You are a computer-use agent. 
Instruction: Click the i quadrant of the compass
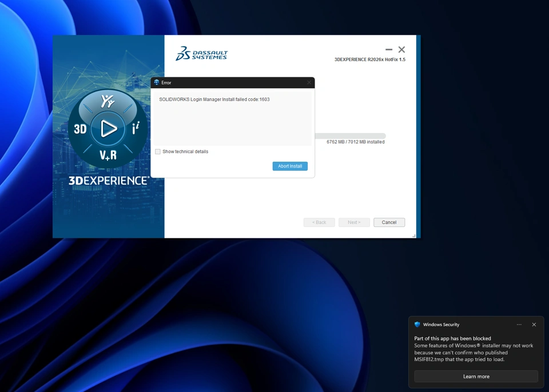click(136, 128)
